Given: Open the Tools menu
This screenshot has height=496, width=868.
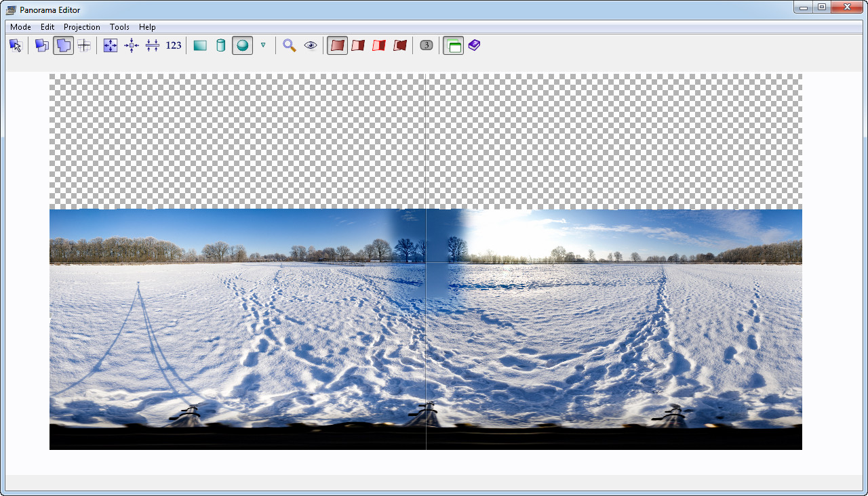Looking at the screenshot, I should coord(119,27).
